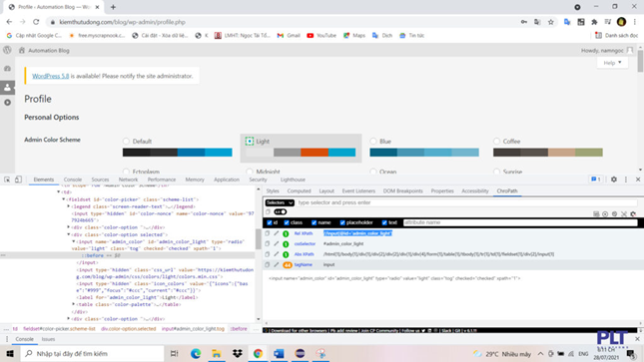Open the WordPress 5.8 link
This screenshot has width=644, height=362.
click(51, 76)
